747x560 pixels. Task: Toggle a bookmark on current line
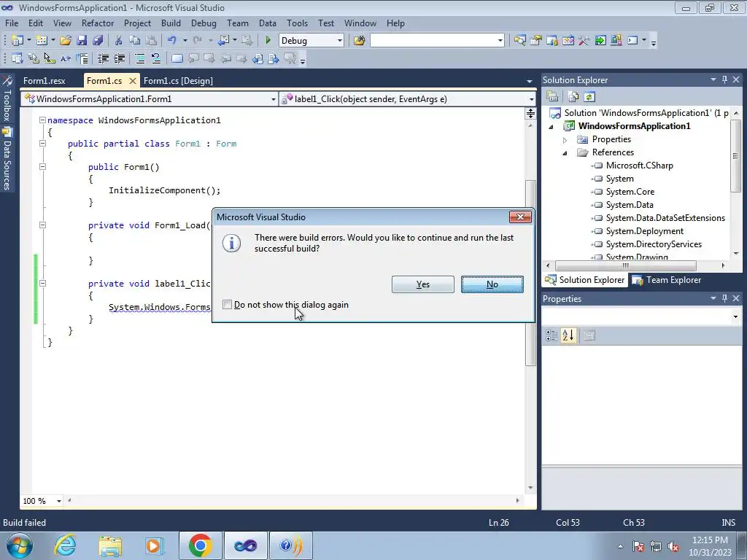point(177,58)
